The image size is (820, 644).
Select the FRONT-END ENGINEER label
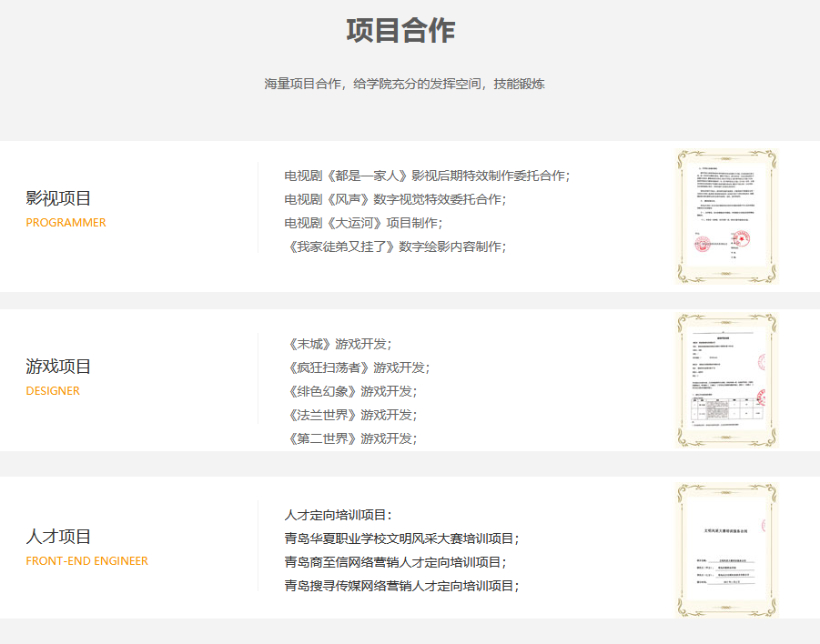pyautogui.click(x=86, y=561)
